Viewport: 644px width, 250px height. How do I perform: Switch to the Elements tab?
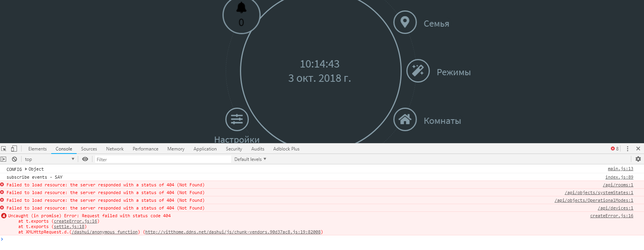click(37, 149)
